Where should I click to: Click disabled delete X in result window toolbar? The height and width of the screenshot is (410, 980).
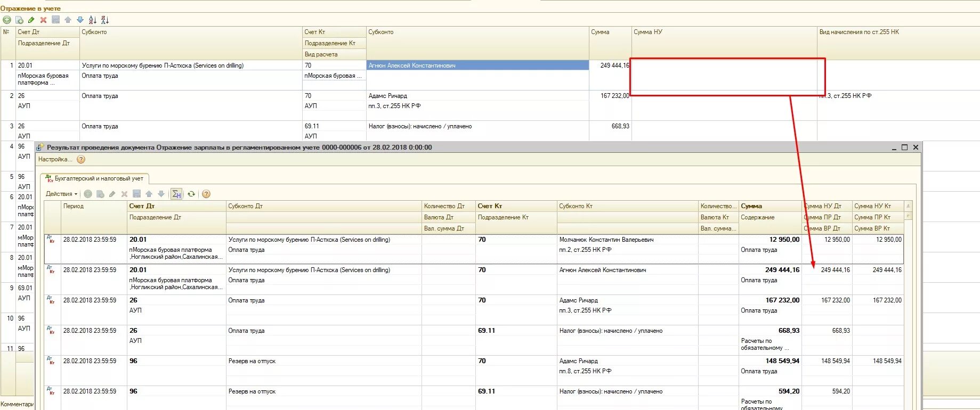[x=124, y=194]
